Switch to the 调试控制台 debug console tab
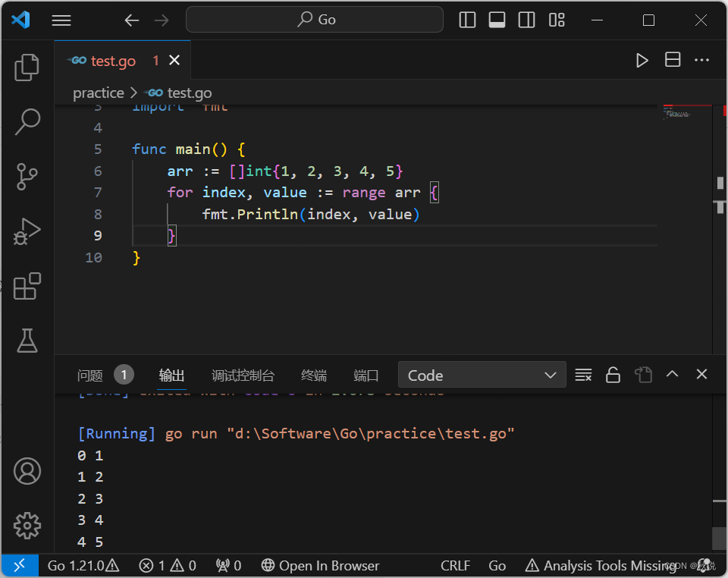This screenshot has width=728, height=578. pyautogui.click(x=243, y=375)
